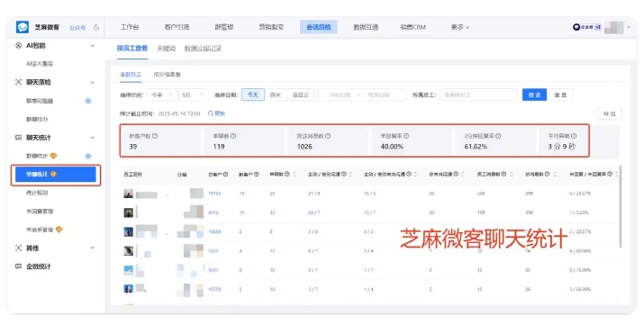Select the 自定义 date option

pyautogui.click(x=301, y=95)
